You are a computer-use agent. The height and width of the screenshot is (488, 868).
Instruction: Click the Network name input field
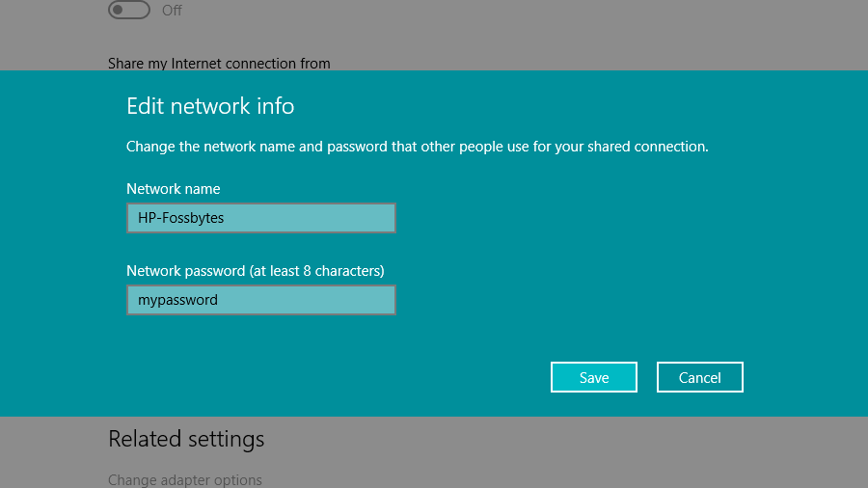click(261, 218)
